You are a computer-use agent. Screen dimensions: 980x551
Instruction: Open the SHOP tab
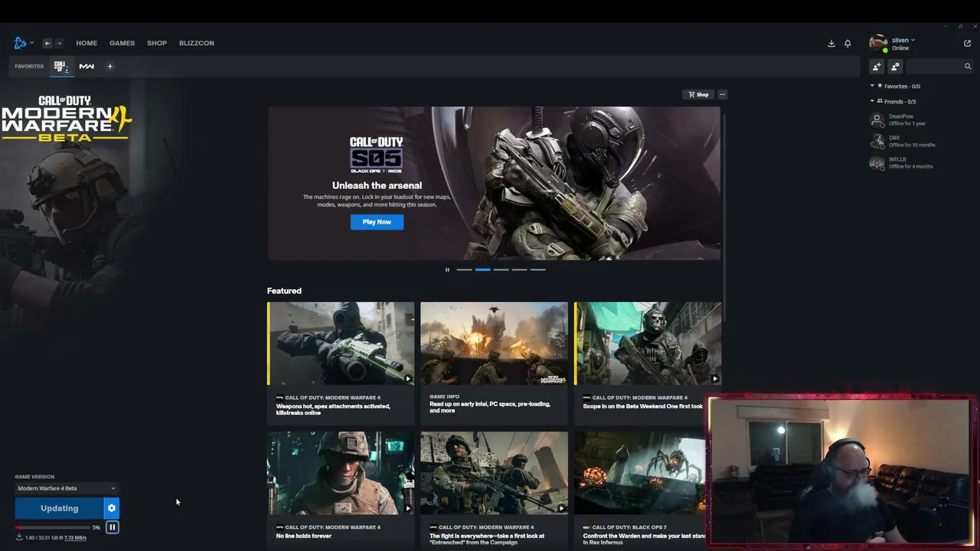click(157, 43)
